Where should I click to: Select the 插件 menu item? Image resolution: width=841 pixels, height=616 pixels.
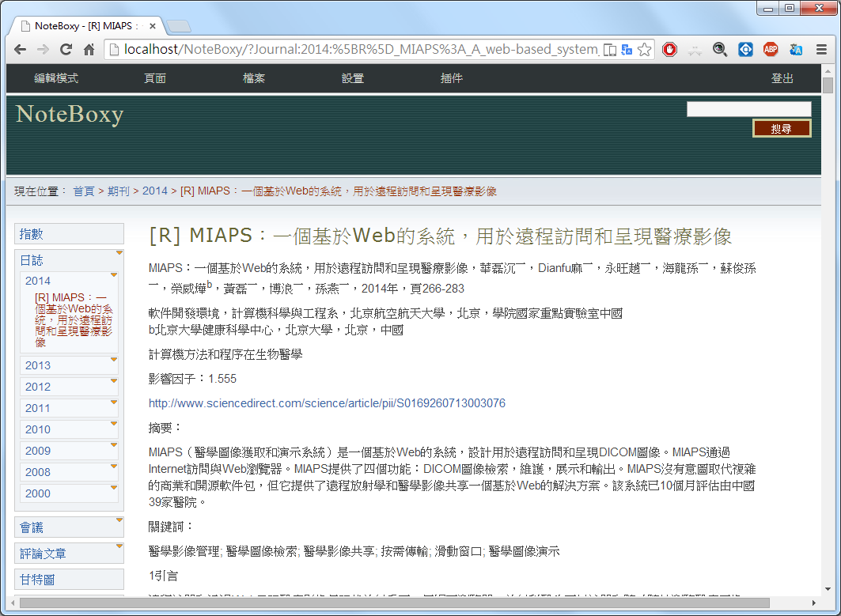(x=450, y=78)
